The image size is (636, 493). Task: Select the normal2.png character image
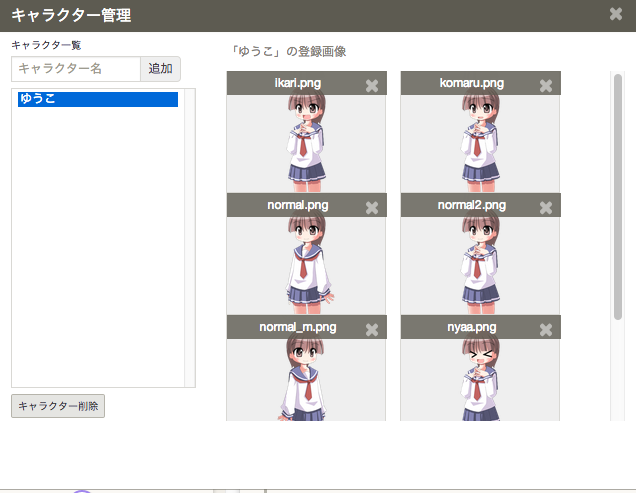(480, 264)
